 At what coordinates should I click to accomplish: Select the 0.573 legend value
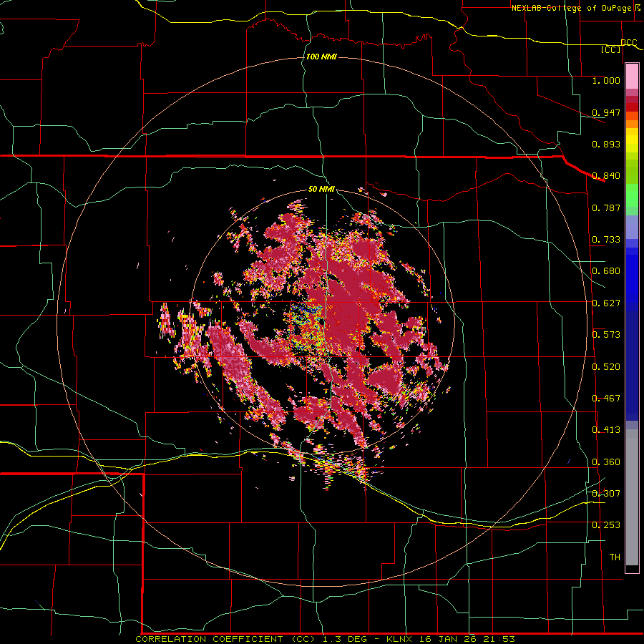coord(606,335)
